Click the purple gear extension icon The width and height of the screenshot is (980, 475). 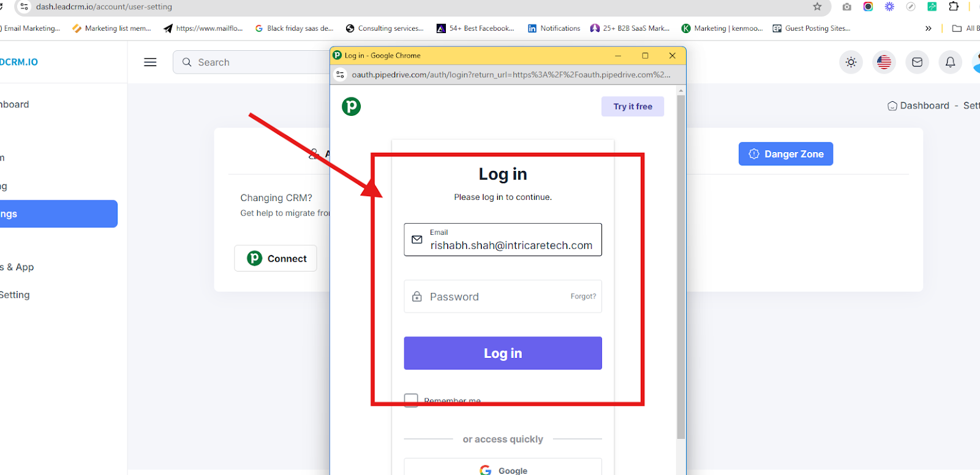(889, 7)
